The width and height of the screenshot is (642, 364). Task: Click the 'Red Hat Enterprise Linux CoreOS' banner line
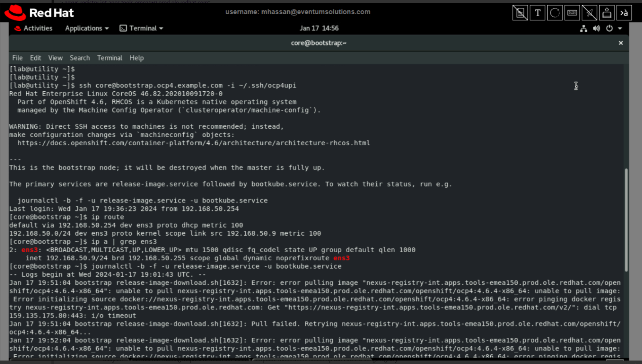pyautogui.click(x=116, y=94)
